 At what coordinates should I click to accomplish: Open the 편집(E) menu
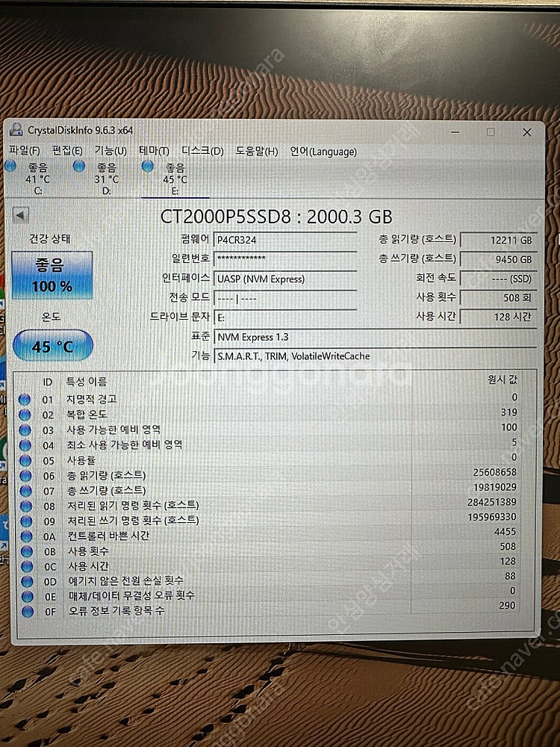click(x=67, y=151)
